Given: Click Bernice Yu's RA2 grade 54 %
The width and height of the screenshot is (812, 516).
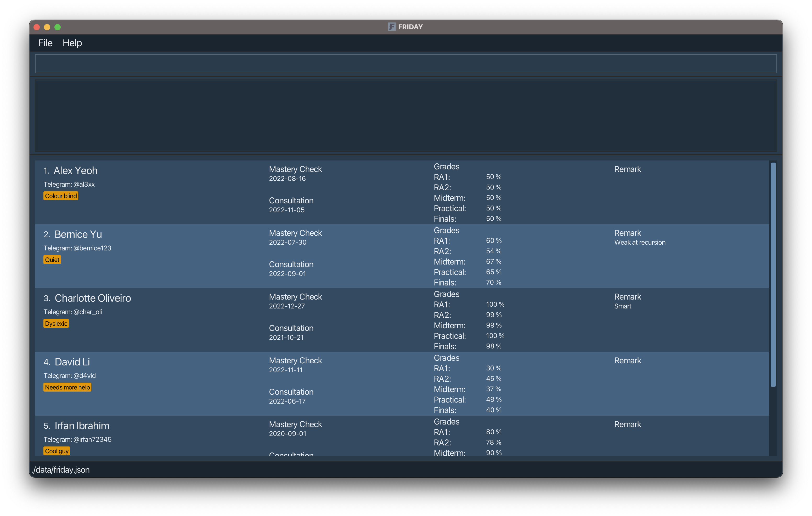Looking at the screenshot, I should pos(494,251).
